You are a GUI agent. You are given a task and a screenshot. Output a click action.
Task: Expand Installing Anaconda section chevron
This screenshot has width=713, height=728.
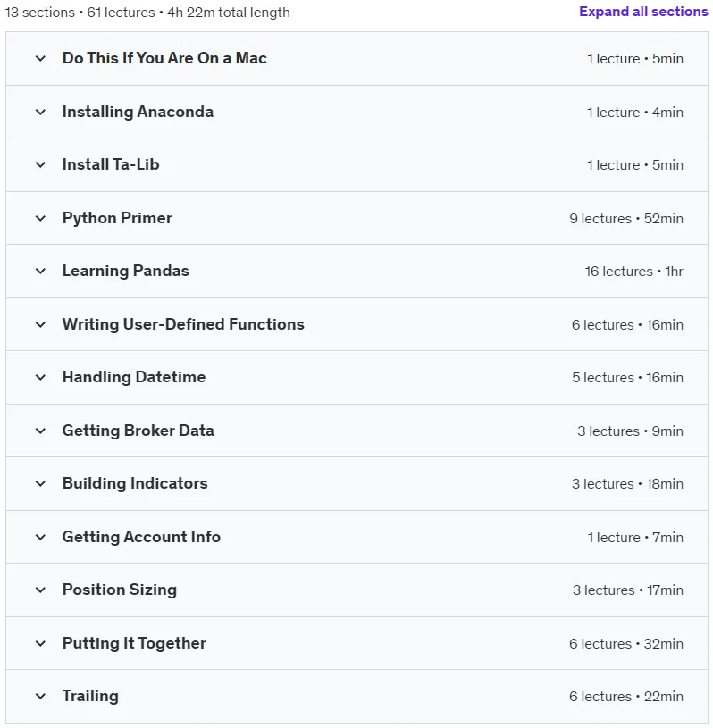click(x=40, y=112)
